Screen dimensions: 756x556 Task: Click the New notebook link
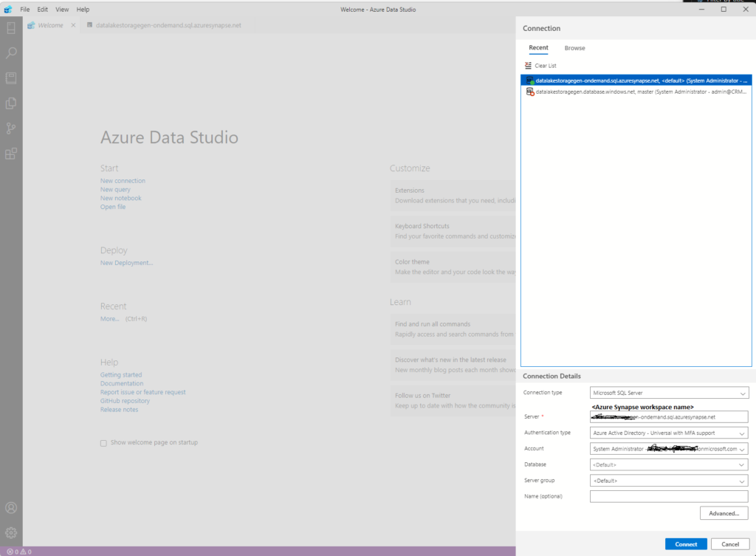click(120, 198)
